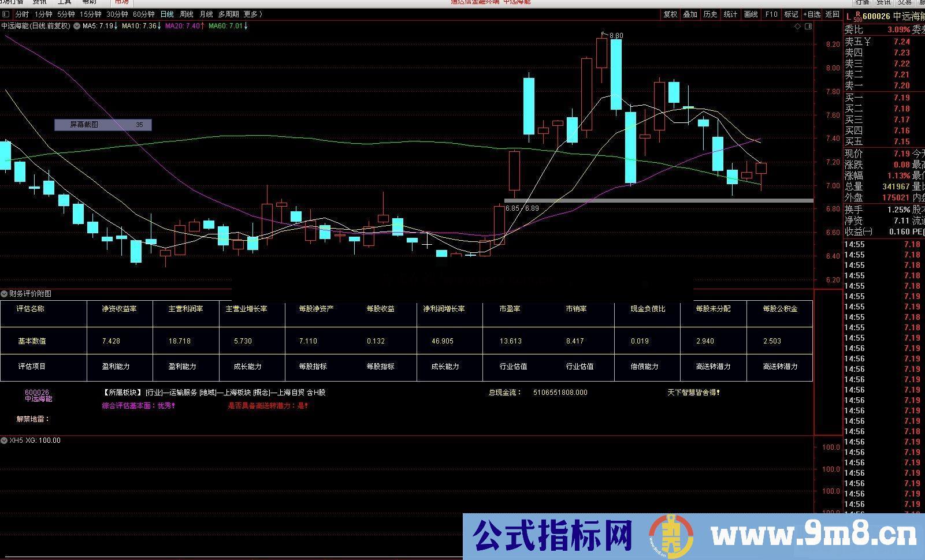
Task: Click the XH5 XG: 100.00 indicator label
Action: click(35, 440)
